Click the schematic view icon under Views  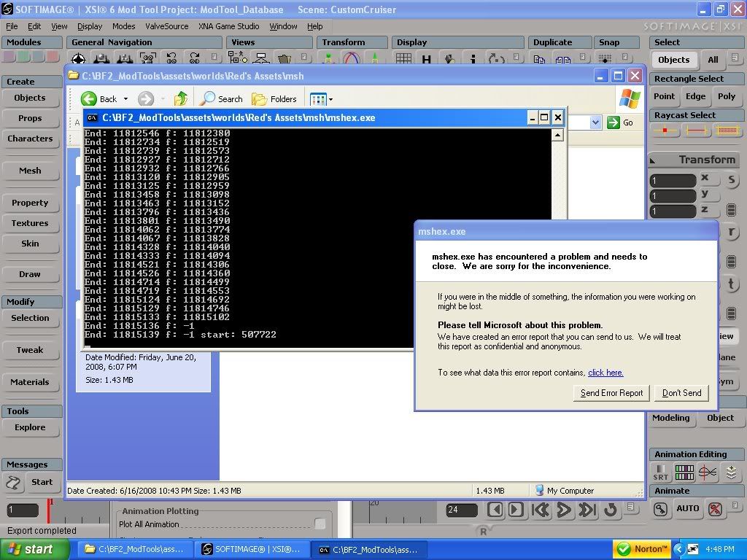(237, 58)
